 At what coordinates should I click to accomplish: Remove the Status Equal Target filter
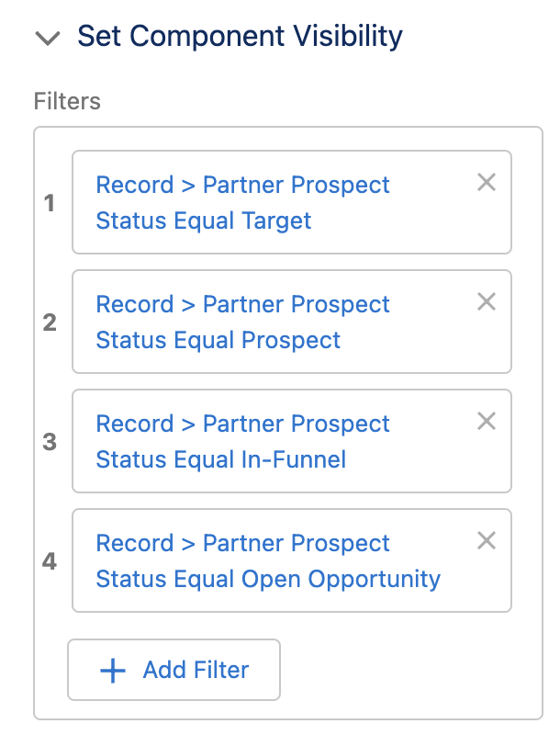pyautogui.click(x=487, y=183)
